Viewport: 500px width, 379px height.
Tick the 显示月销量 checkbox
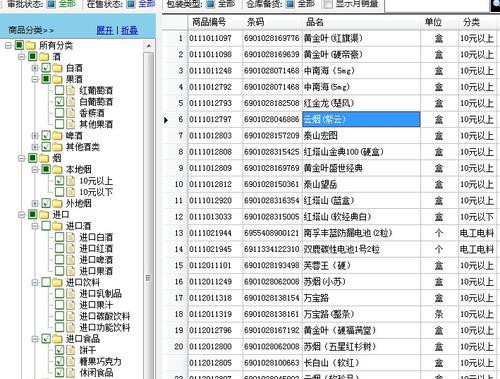(328, 4)
